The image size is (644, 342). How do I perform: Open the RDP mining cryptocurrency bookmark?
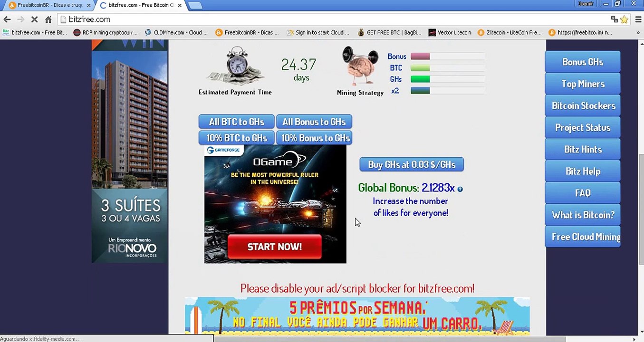[106, 33]
